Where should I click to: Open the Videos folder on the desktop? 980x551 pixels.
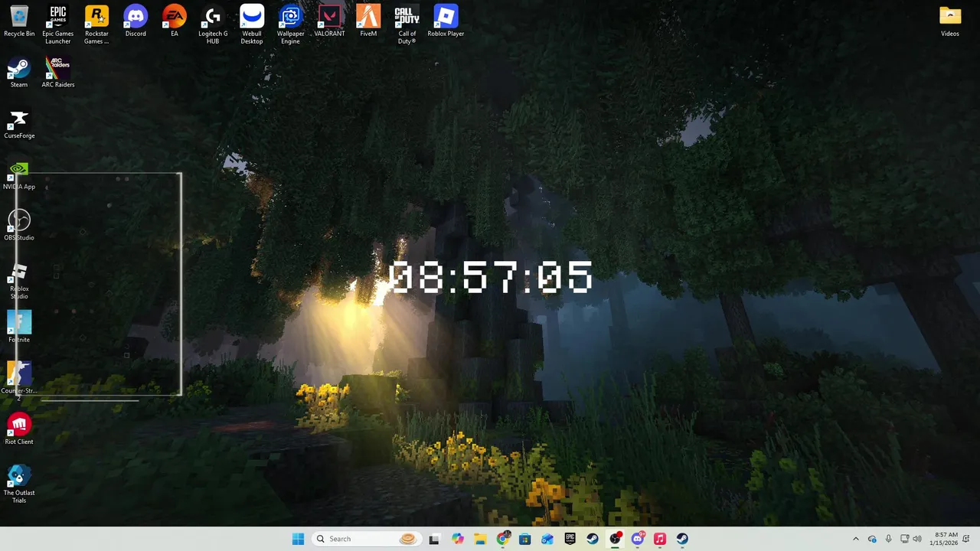click(950, 21)
